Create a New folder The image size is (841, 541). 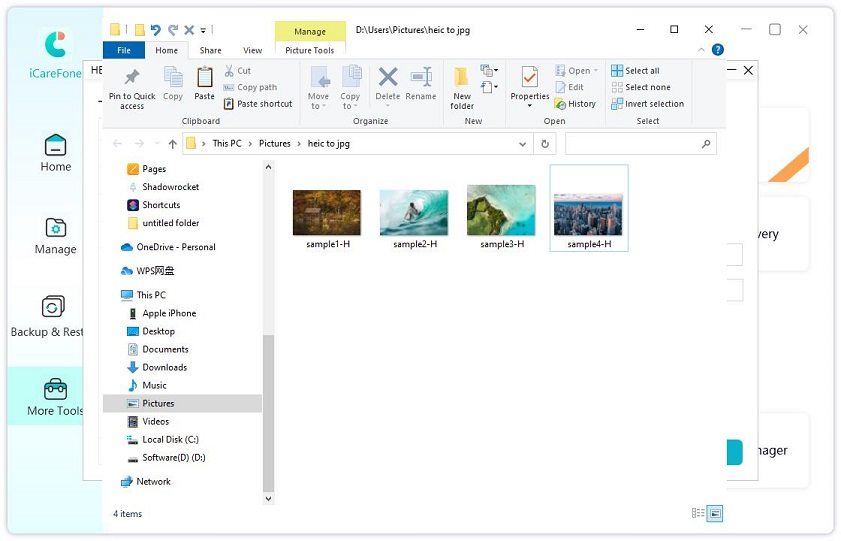click(x=462, y=88)
